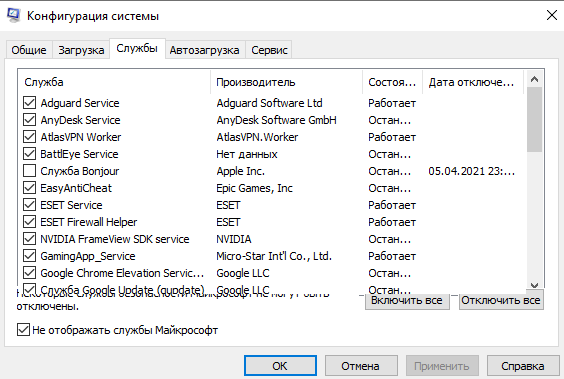
Task: Open help with Справка button
Action: pyautogui.click(x=523, y=366)
